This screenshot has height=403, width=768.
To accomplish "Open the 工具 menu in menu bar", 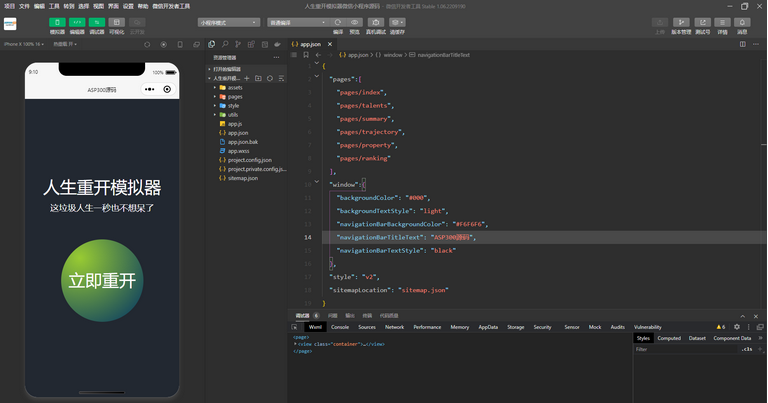I will (54, 6).
